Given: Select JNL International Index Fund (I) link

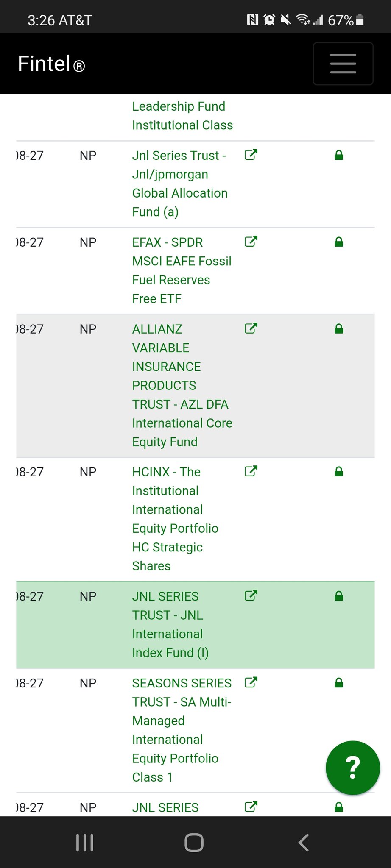Looking at the screenshot, I should pos(170,624).
